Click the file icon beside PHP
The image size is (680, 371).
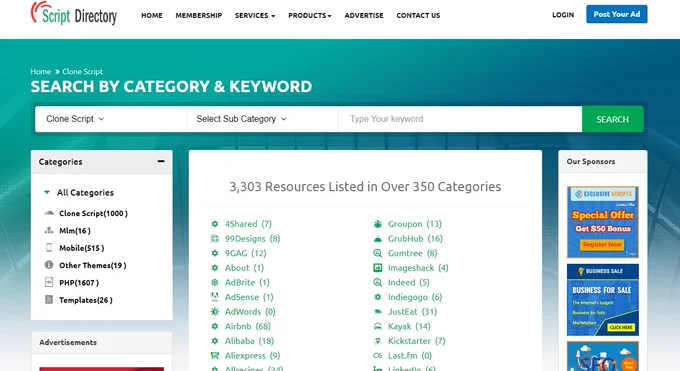pos(49,282)
